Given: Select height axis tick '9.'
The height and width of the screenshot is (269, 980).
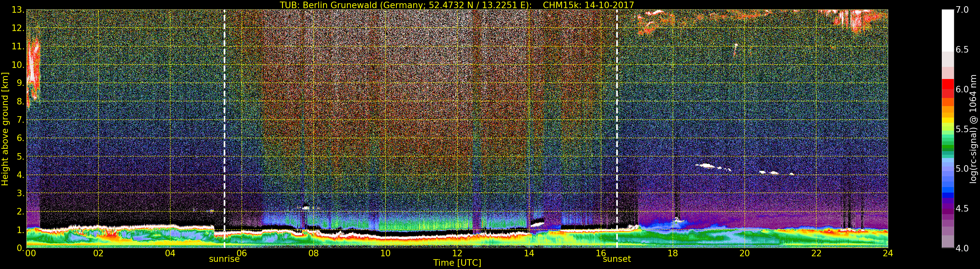Looking at the screenshot, I should point(20,83).
